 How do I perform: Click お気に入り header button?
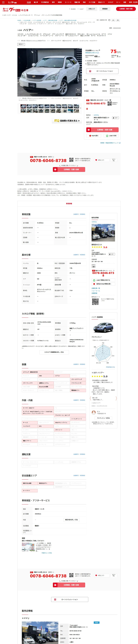(92, 9)
